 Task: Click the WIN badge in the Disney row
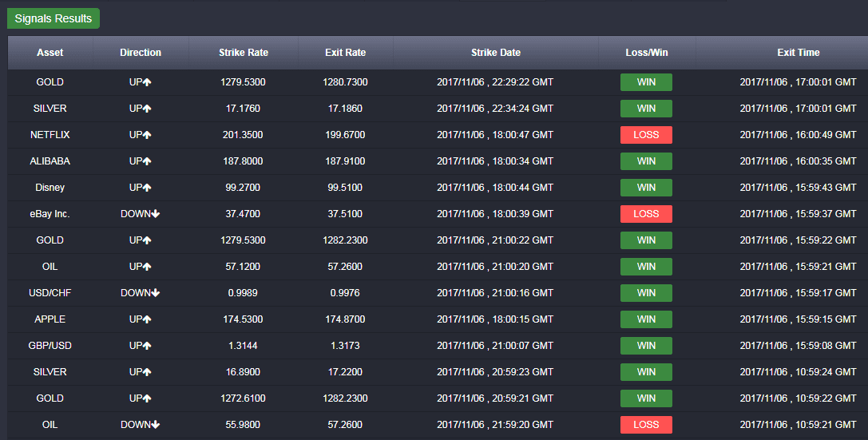click(646, 188)
